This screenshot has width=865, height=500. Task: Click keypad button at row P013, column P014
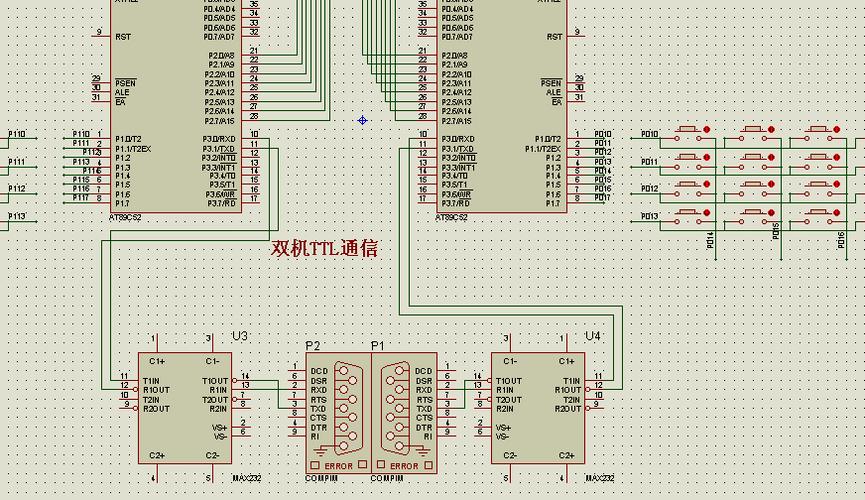(687, 216)
